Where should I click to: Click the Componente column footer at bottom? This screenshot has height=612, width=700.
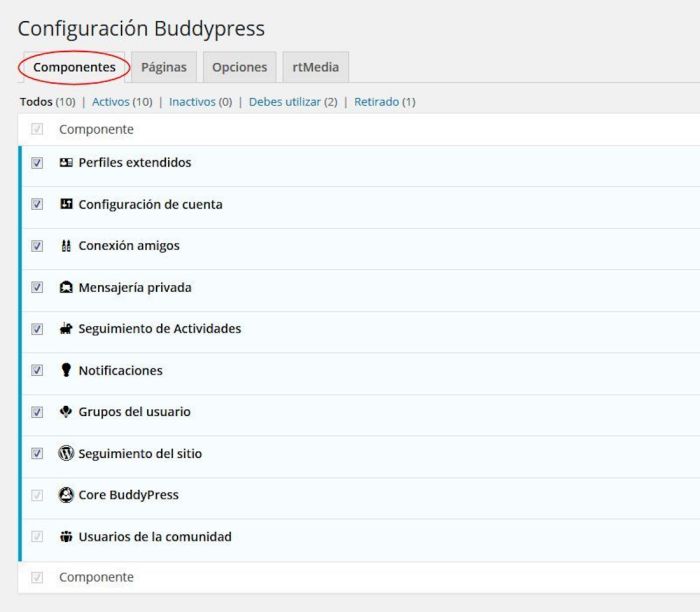click(x=96, y=577)
